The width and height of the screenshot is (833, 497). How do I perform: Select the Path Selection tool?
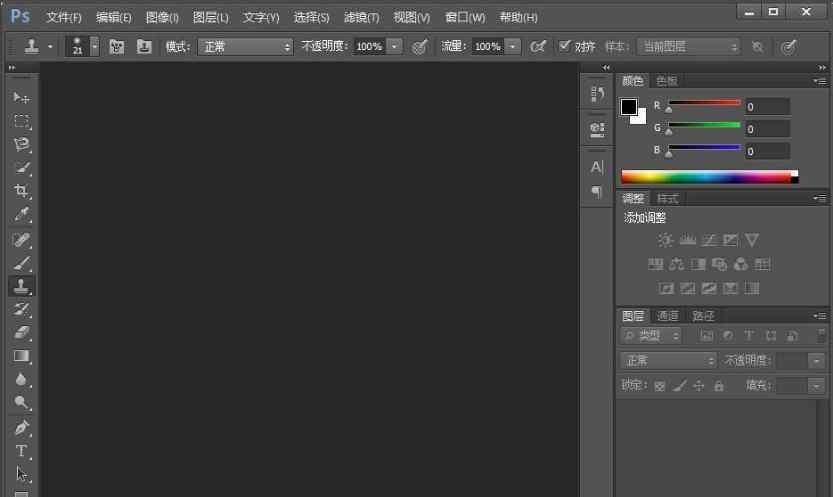21,474
